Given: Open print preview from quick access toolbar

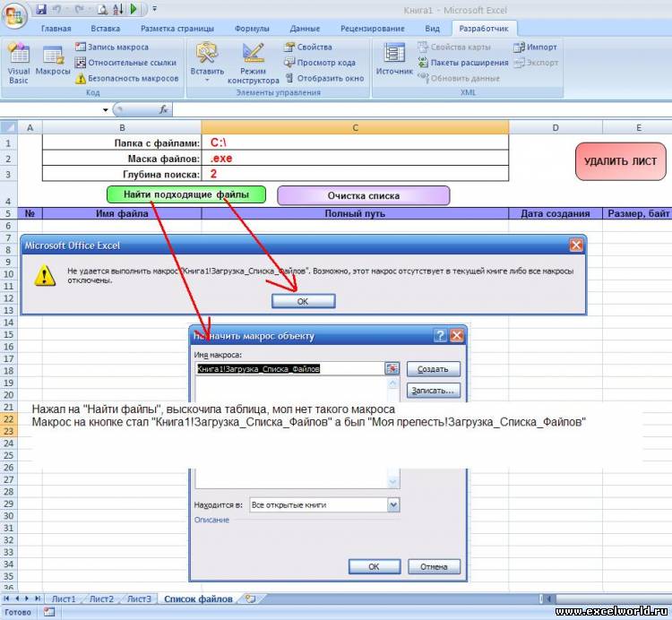Looking at the screenshot, I should (102, 9).
